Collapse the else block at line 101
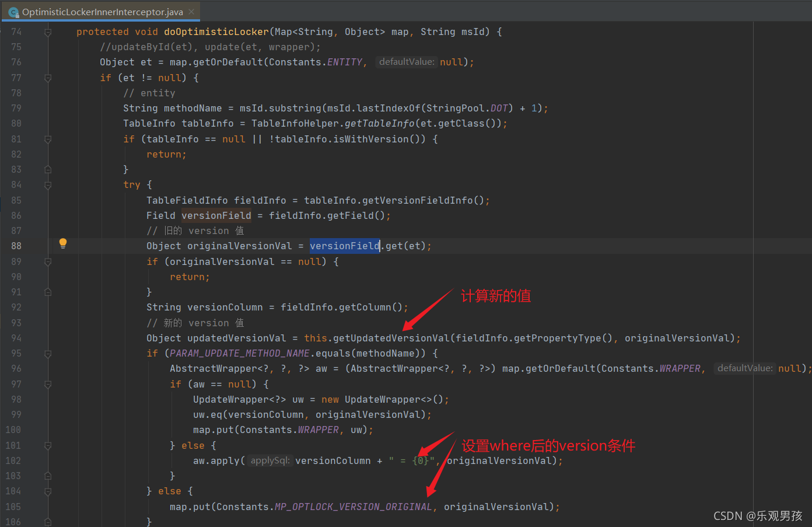Viewport: 812px width, 527px height. pyautogui.click(x=48, y=446)
